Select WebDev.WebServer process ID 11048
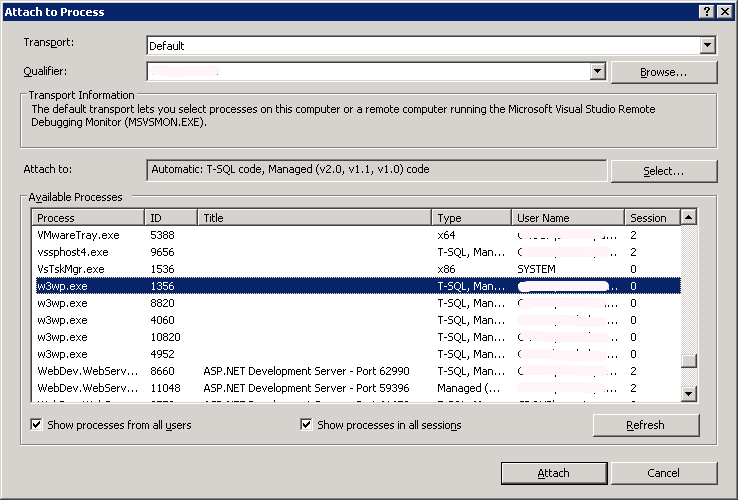This screenshot has width=738, height=500. click(x=358, y=388)
